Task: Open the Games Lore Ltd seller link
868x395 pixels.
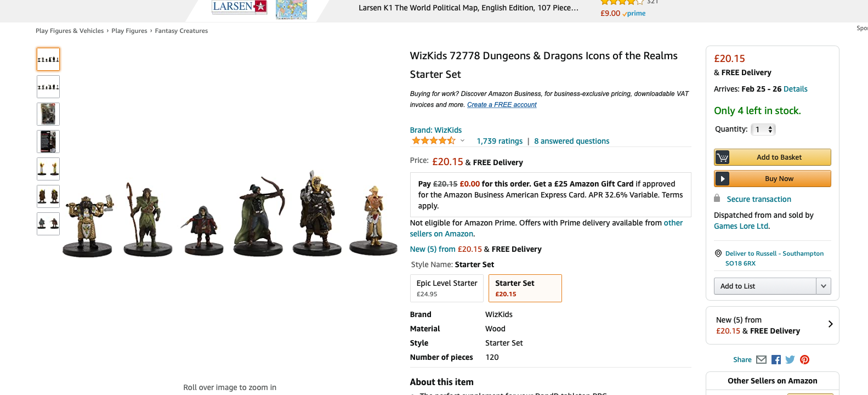Action: pos(741,226)
